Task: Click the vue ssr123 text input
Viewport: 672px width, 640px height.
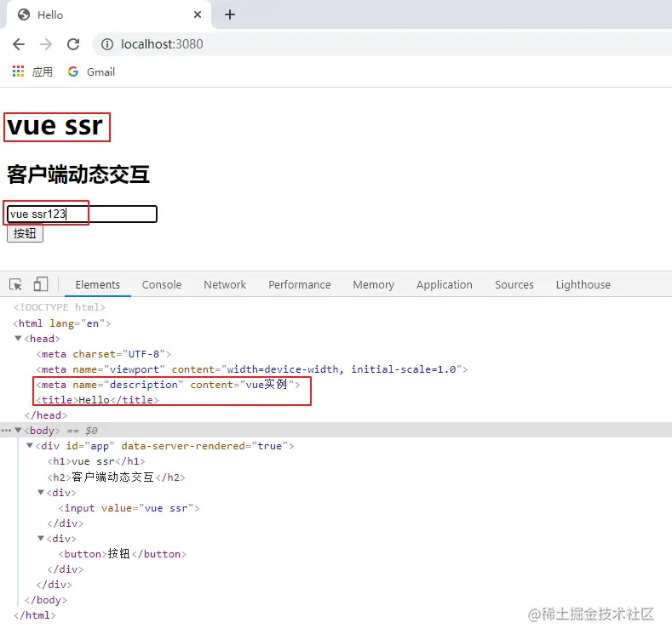Action: (82, 214)
